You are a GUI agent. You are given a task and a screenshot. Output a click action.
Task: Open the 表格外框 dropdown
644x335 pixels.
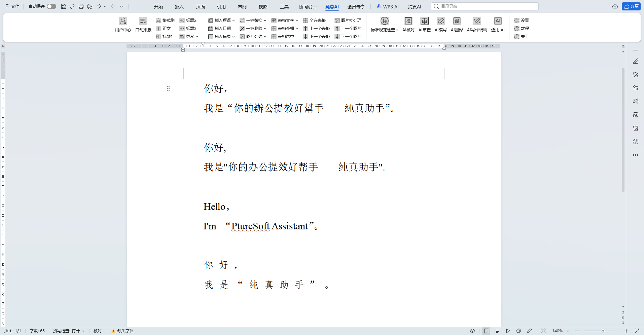pyautogui.click(x=285, y=29)
